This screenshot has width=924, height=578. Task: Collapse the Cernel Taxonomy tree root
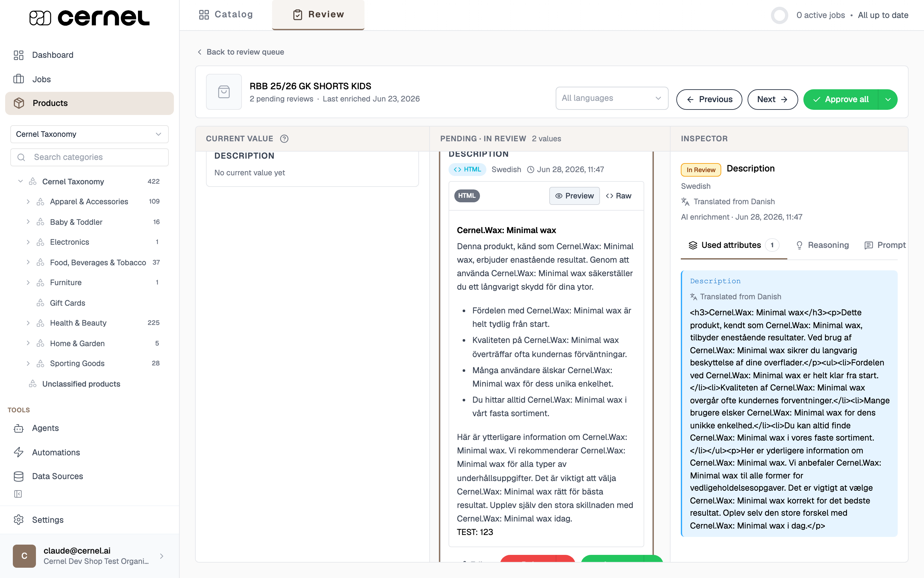tap(21, 181)
